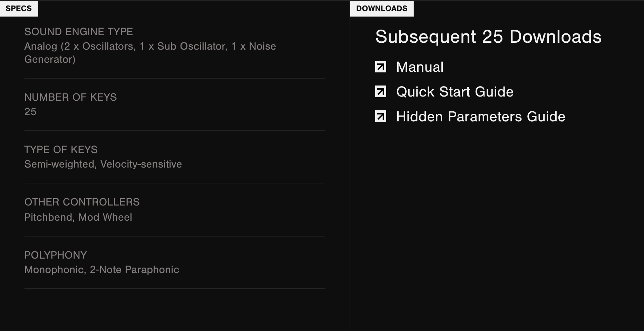Click the Subsequent 25 Downloads heading
The height and width of the screenshot is (331, 644).
[x=488, y=37]
